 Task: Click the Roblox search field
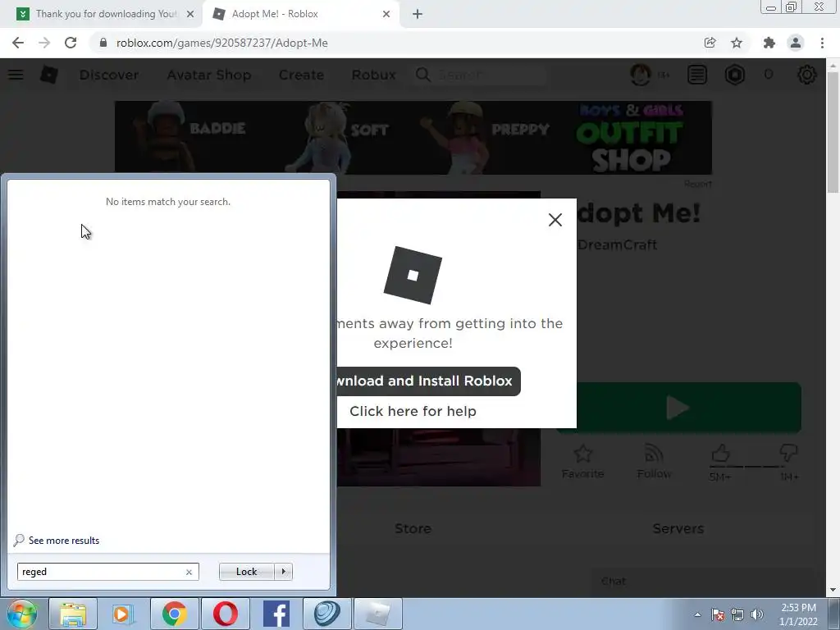(x=480, y=75)
